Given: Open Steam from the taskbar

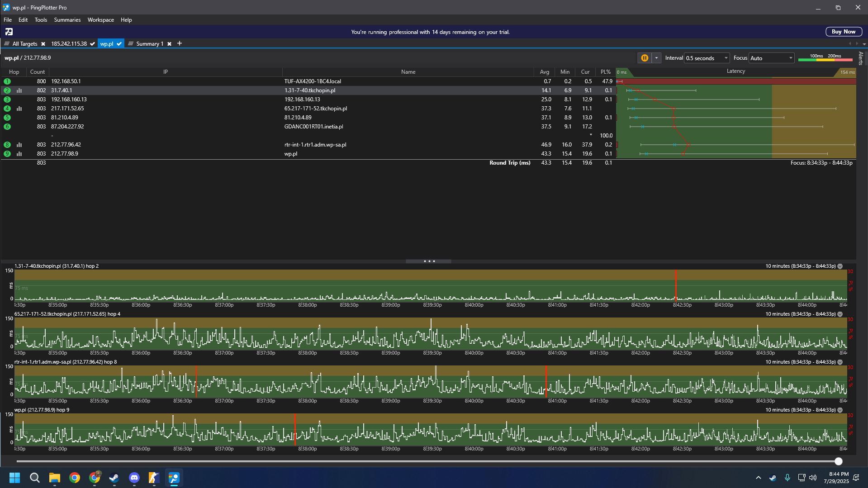Looking at the screenshot, I should tap(114, 478).
